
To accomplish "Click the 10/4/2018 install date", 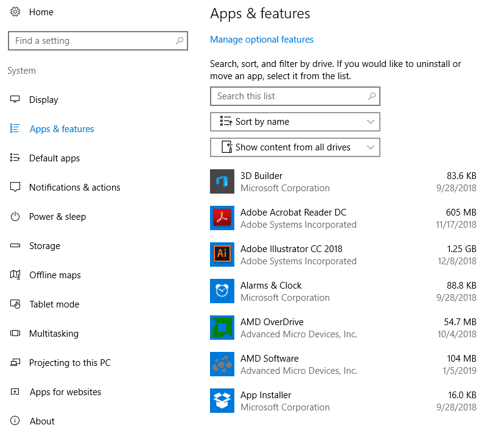I will (x=457, y=334).
